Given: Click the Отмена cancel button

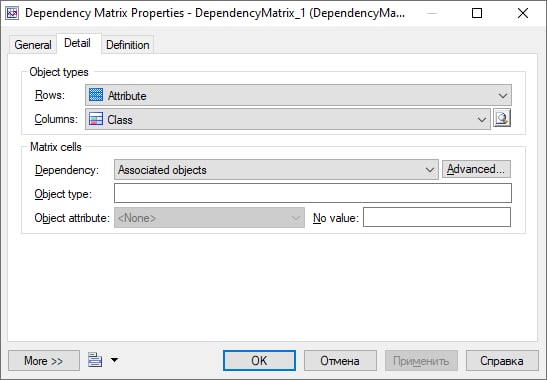Looking at the screenshot, I should 340,360.
